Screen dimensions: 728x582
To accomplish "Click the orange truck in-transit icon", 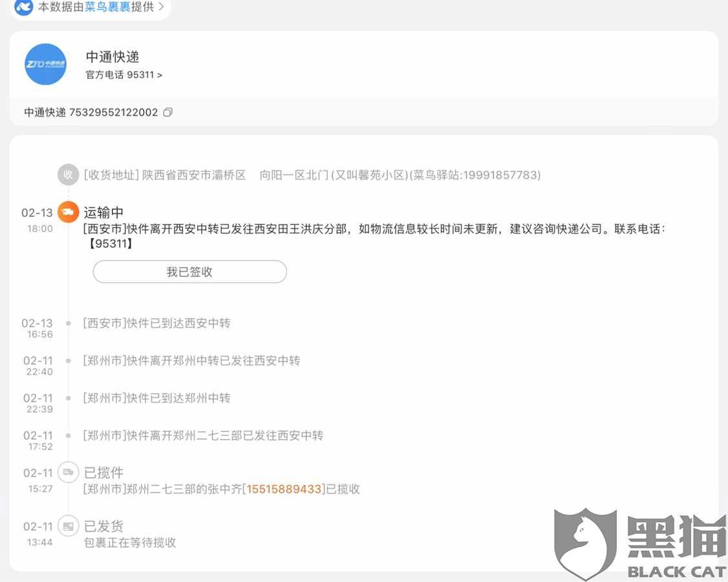I will click(x=69, y=212).
